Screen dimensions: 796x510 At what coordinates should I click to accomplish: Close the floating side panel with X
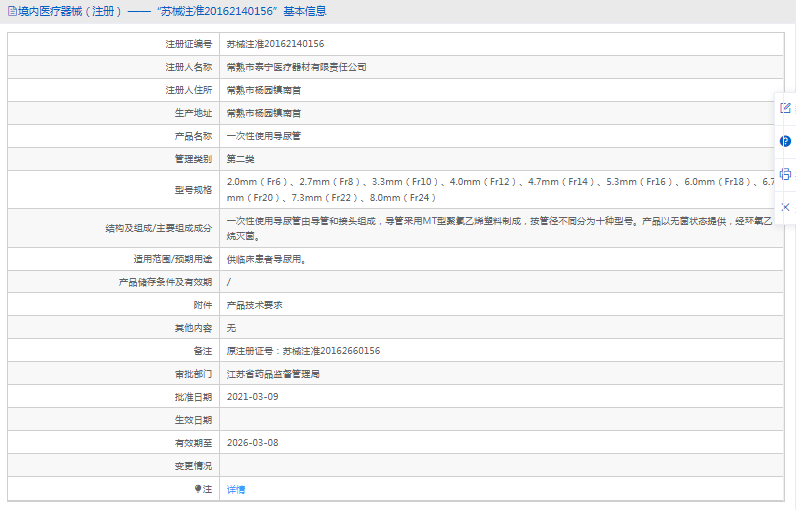pyautogui.click(x=785, y=207)
